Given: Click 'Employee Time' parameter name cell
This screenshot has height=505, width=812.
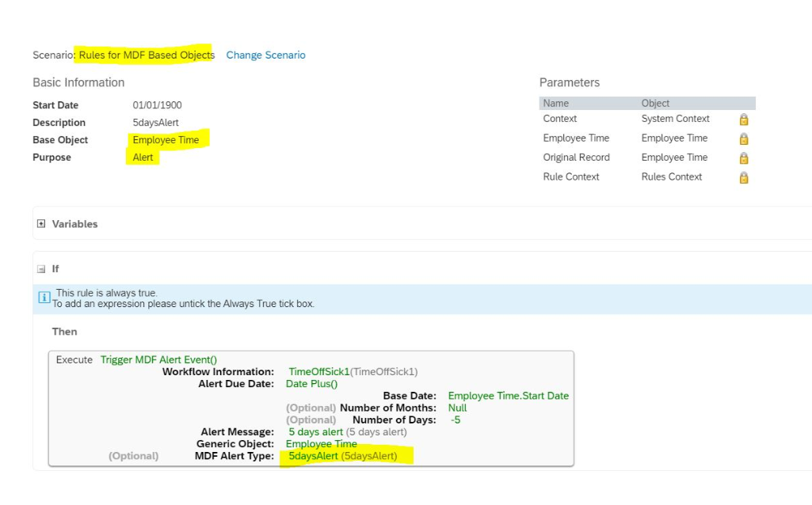Looking at the screenshot, I should pos(576,138).
